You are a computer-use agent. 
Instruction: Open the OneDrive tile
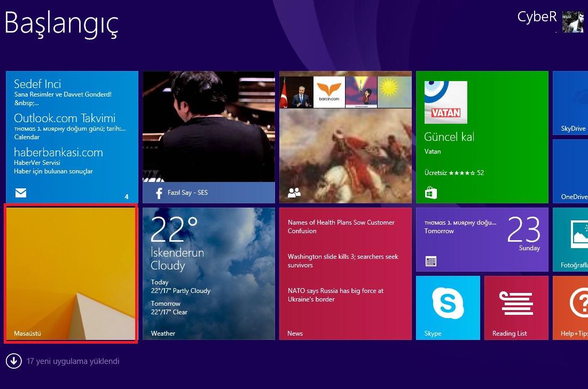[570, 171]
